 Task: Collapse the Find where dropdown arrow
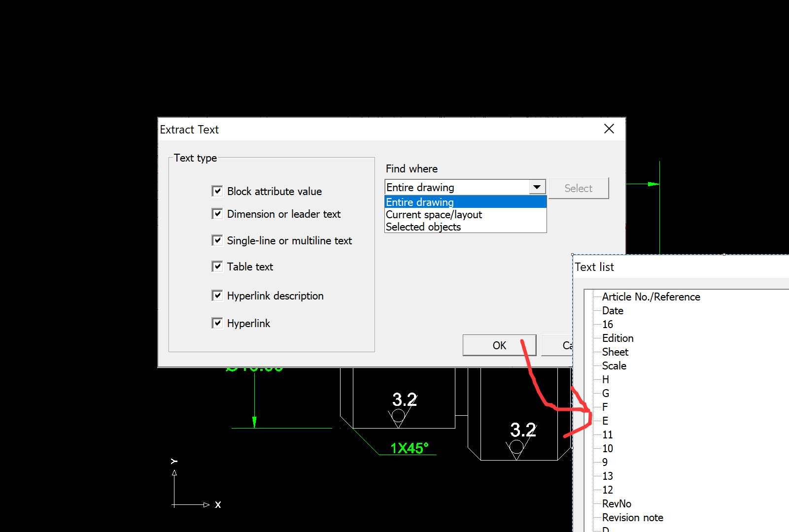[537, 187]
